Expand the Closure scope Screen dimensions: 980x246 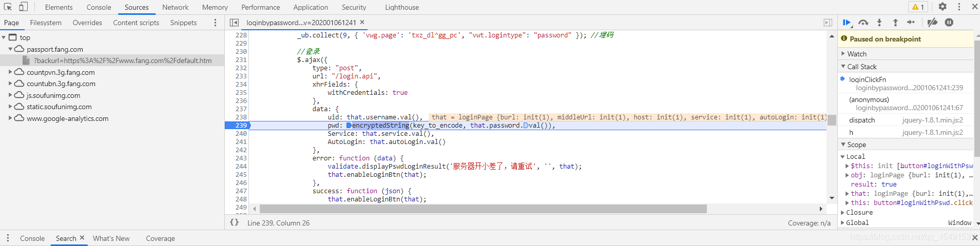pos(842,212)
